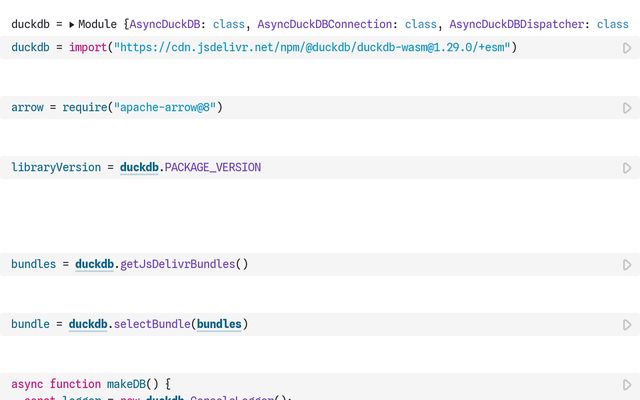Click AsyncDuckDB entry in Module output
Screen dimensions: 640x400
[x=168, y=24]
